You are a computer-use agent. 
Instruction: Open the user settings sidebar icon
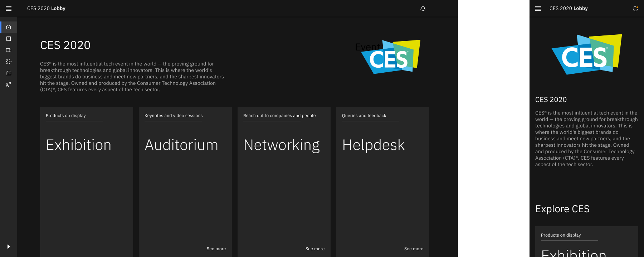(x=9, y=84)
